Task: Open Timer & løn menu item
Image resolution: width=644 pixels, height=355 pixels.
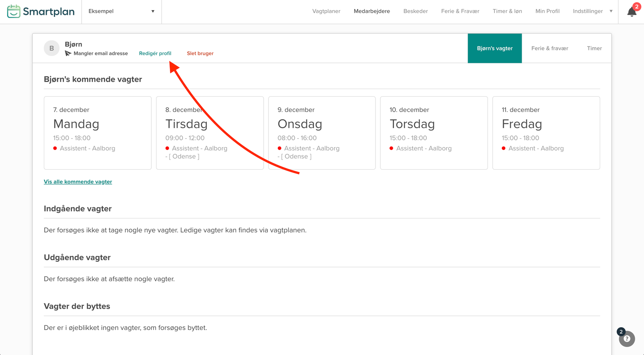Action: click(x=507, y=11)
